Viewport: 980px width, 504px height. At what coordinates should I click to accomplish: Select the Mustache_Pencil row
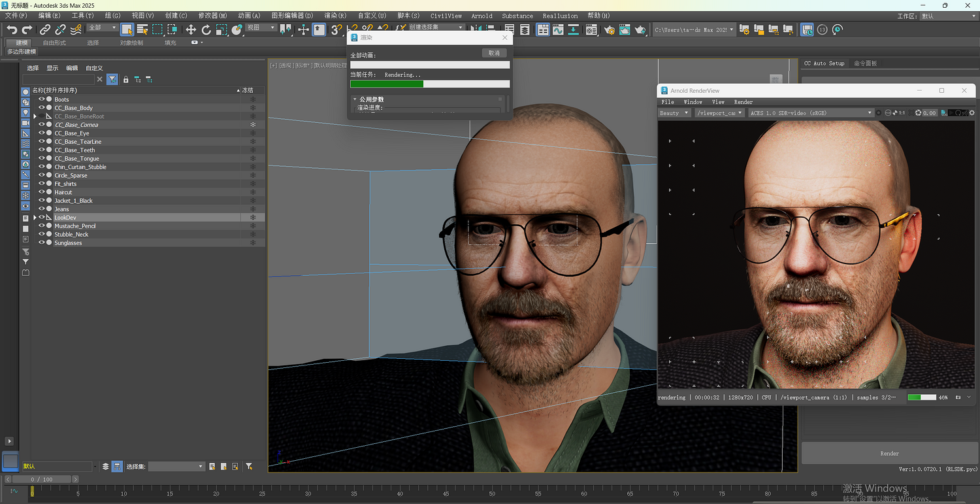[149, 226]
